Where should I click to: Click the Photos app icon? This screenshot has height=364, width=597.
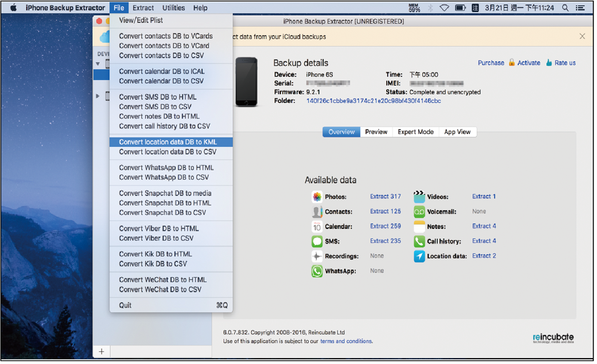[x=317, y=197]
